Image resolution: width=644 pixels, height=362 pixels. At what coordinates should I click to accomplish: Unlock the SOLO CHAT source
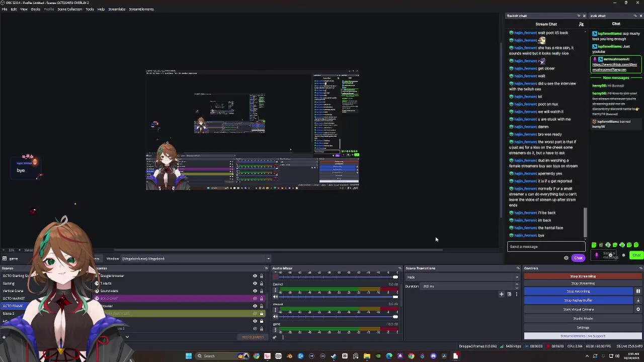click(x=261, y=299)
